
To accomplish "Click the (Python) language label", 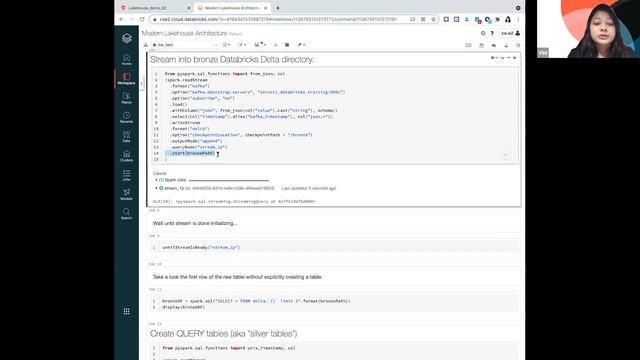I will pyautogui.click(x=235, y=34).
